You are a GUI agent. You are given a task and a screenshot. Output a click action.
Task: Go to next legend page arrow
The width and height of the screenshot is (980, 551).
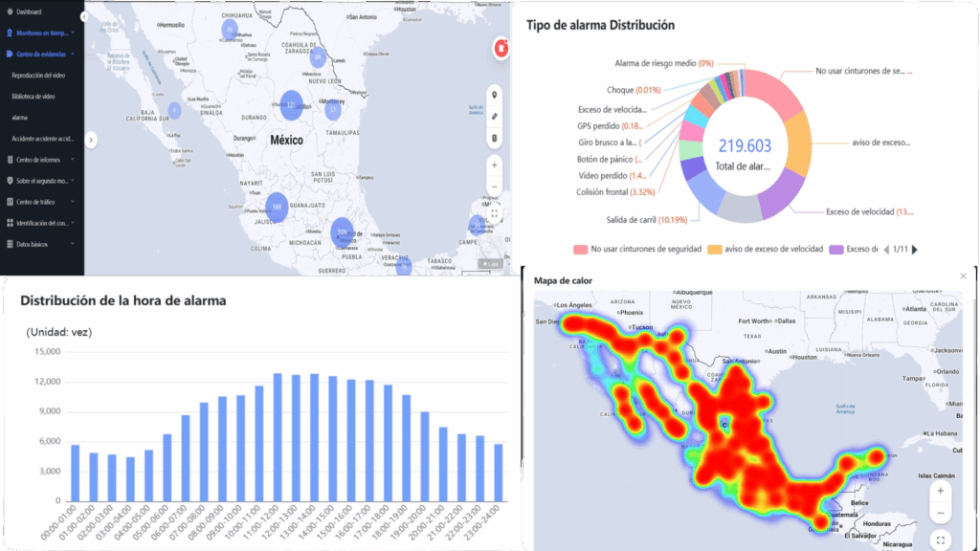[915, 250]
